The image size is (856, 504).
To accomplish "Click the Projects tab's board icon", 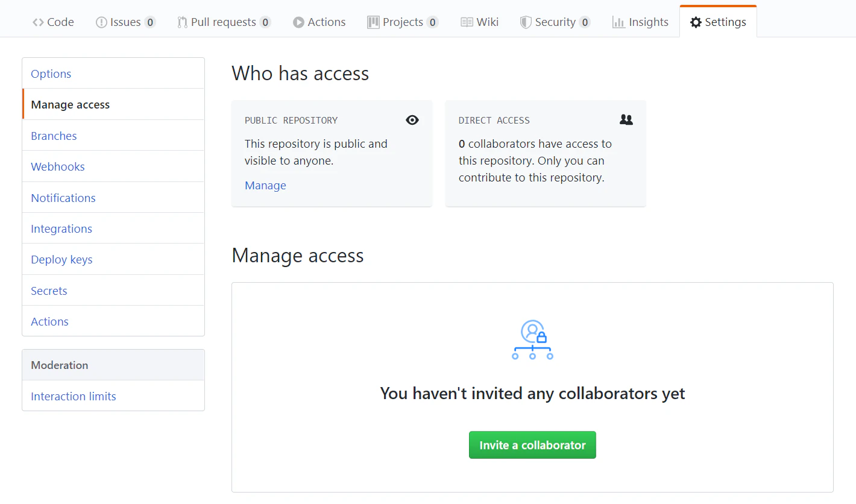I will coord(373,22).
